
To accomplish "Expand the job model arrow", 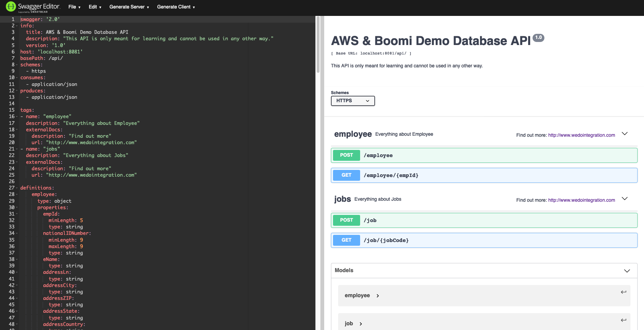I will (x=361, y=324).
